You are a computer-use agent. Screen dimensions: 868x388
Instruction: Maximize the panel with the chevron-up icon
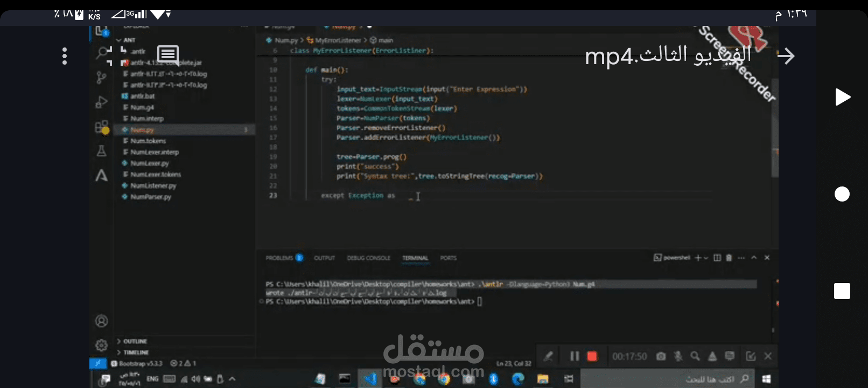pos(754,258)
